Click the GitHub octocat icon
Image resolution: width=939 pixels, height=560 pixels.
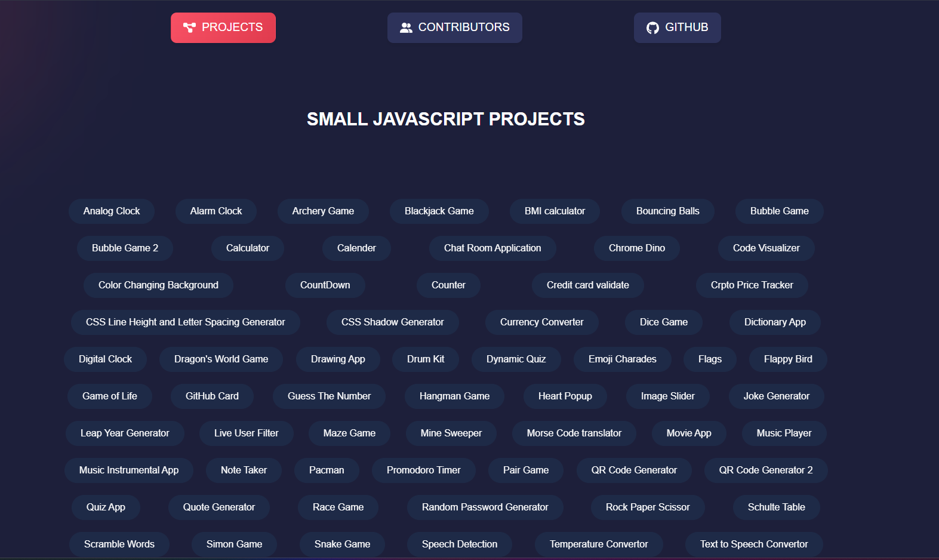tap(652, 27)
